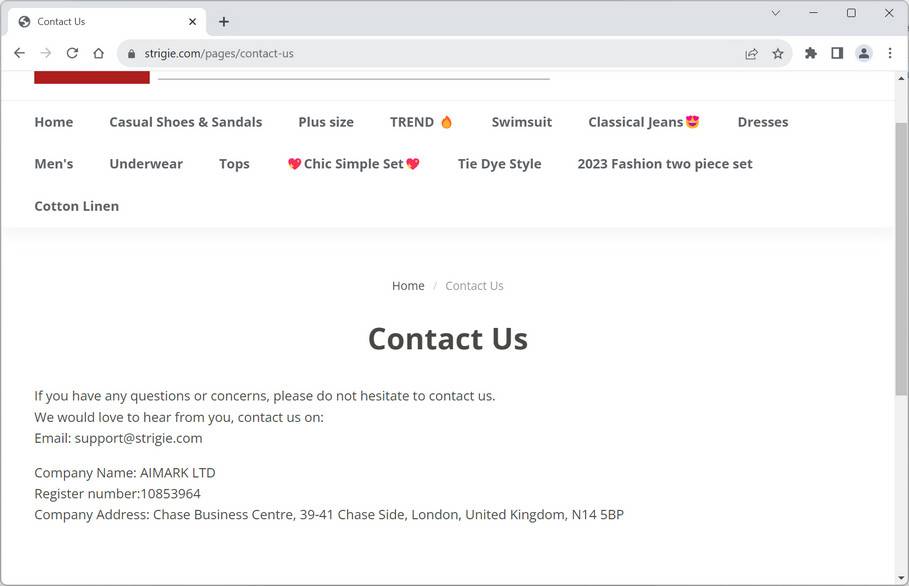Open the Swimsuit menu item

(521, 122)
